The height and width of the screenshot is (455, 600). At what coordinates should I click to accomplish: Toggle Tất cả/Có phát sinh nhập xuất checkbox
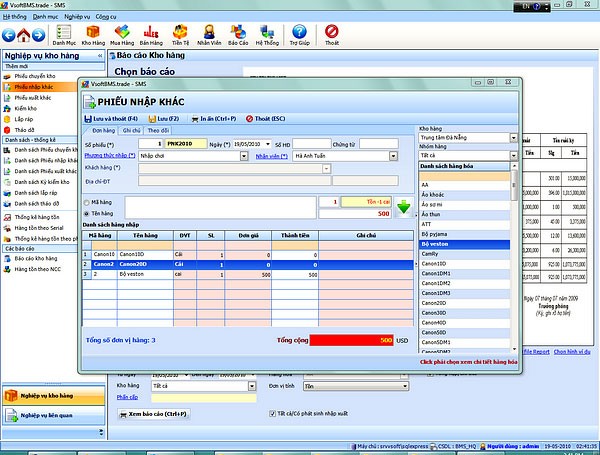click(273, 413)
